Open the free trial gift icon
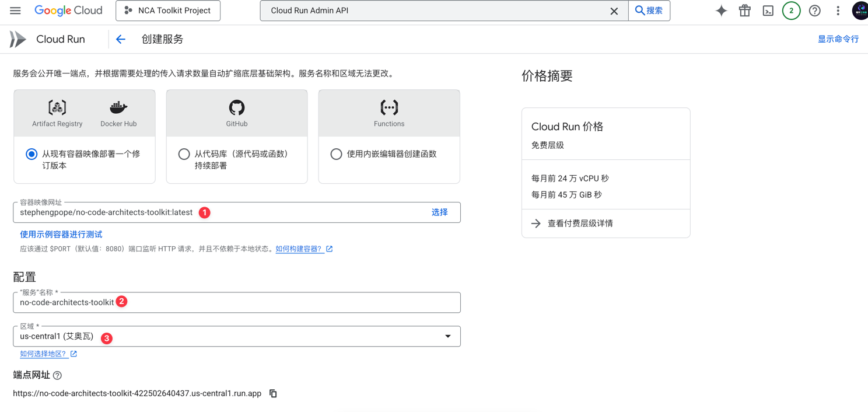Viewport: 868px width, 412px height. [x=744, y=10]
